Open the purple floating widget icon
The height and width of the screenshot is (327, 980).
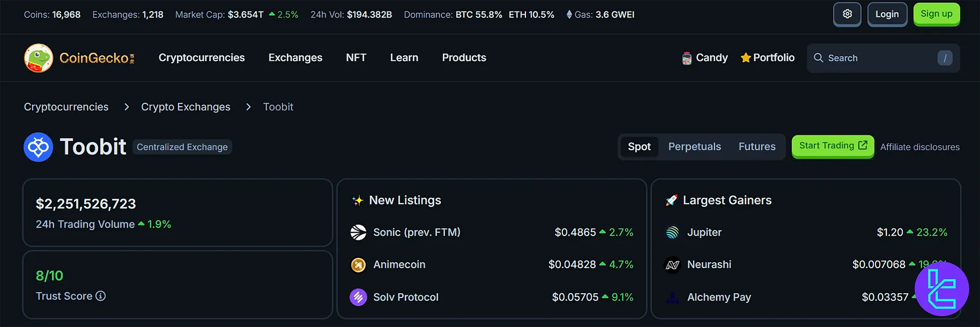[x=941, y=289]
